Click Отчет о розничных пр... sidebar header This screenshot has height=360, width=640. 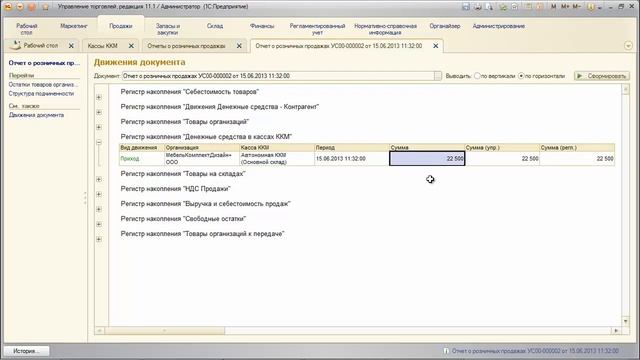pyautogui.click(x=44, y=63)
